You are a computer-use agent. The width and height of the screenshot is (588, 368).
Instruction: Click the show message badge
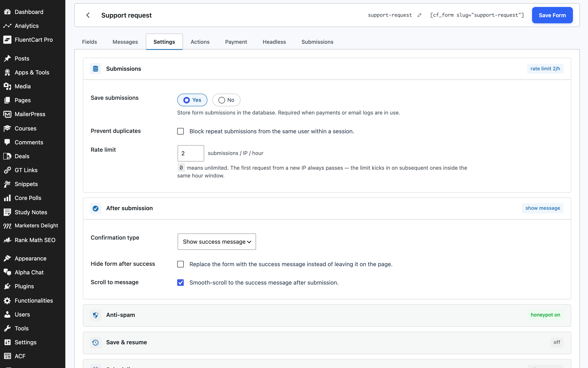[x=542, y=208]
